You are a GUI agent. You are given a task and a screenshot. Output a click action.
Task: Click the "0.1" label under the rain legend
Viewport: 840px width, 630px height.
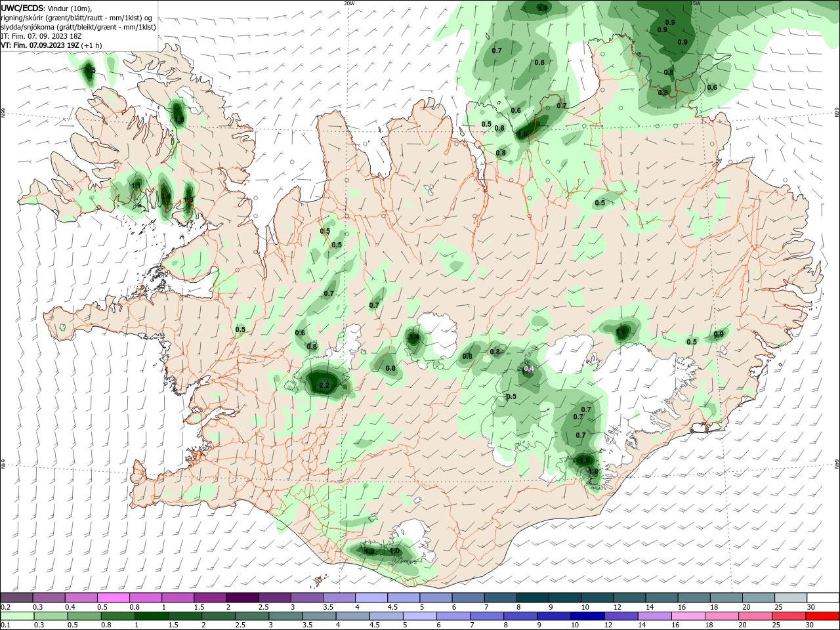coord(5,626)
